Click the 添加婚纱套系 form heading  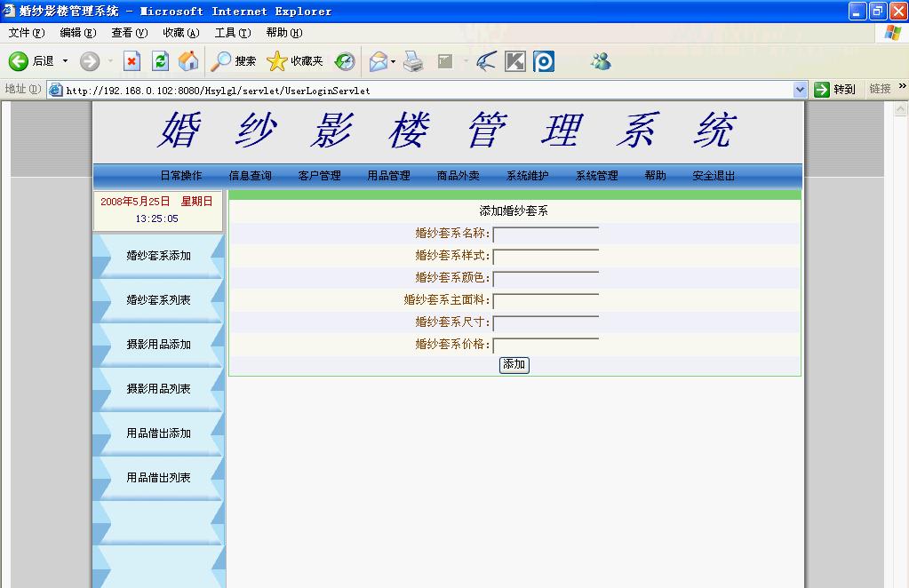coord(514,211)
